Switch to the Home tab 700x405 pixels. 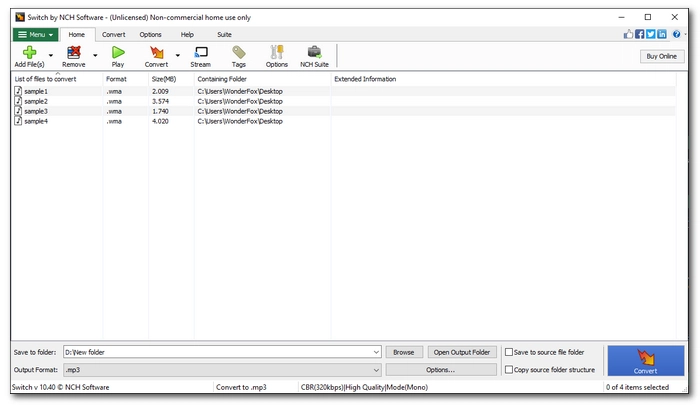76,34
